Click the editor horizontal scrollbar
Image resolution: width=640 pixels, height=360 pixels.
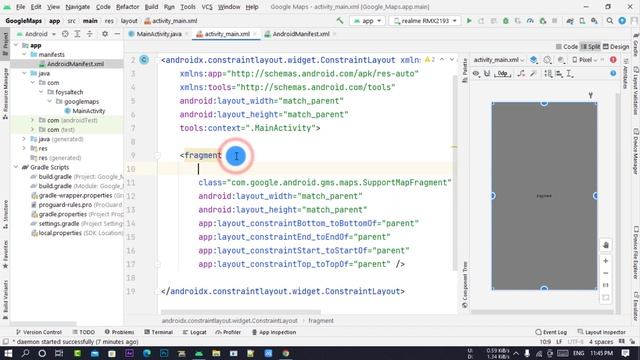click(241, 312)
